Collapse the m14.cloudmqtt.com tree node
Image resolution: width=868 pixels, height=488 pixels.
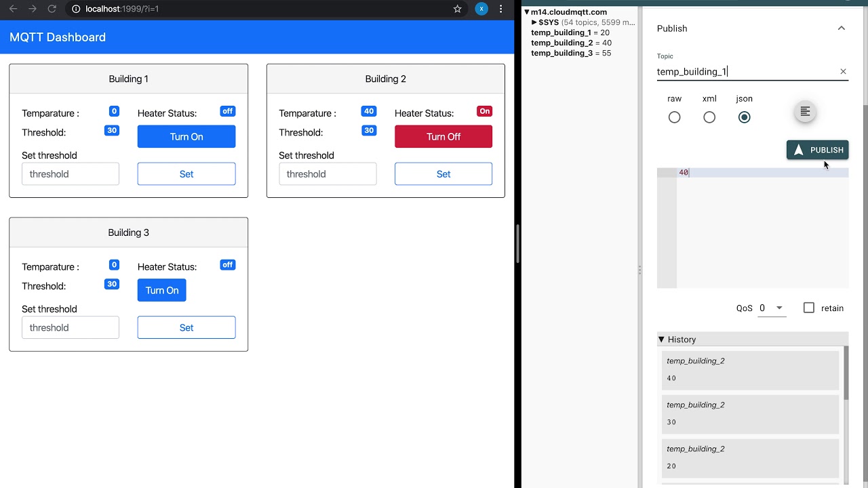click(527, 12)
